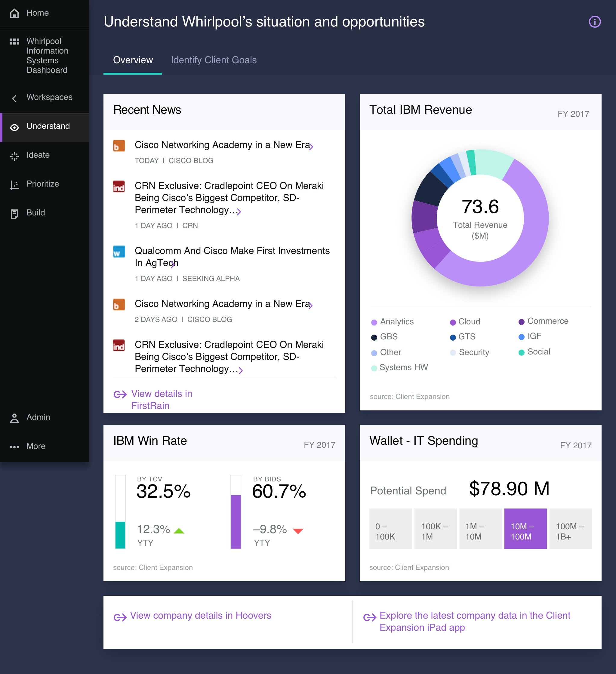This screenshot has width=616, height=674.
Task: Click the Seeking Alpha icon on Qualcomm news
Action: pos(119,252)
